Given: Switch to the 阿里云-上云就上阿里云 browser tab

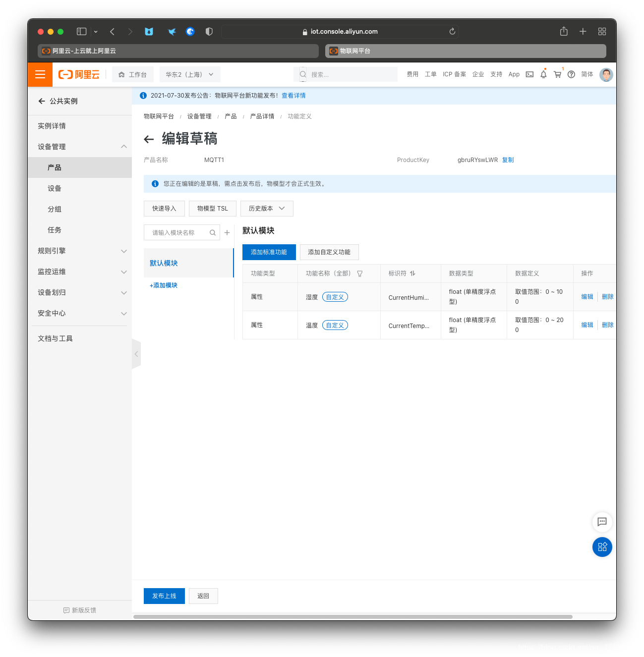Looking at the screenshot, I should (177, 51).
